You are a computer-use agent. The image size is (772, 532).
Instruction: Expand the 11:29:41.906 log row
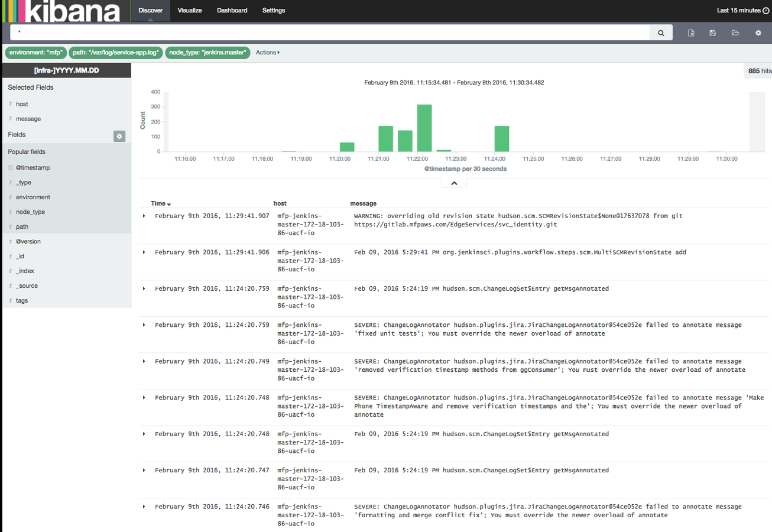[144, 252]
